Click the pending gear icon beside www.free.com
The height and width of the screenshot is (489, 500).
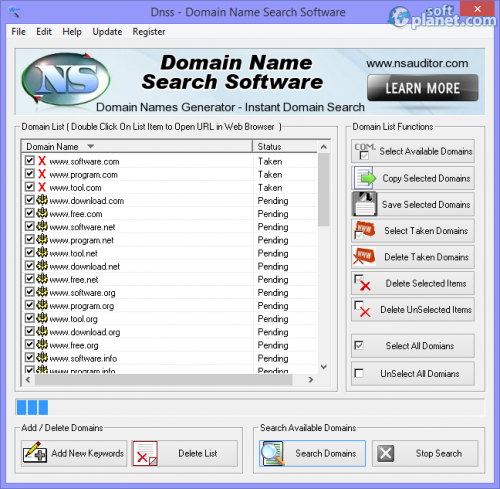(x=42, y=213)
